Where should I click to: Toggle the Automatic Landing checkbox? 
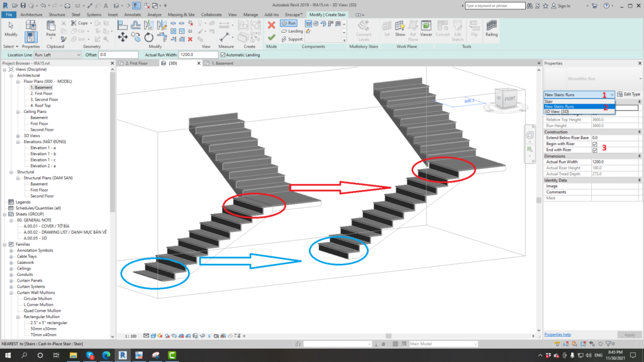pyautogui.click(x=223, y=55)
